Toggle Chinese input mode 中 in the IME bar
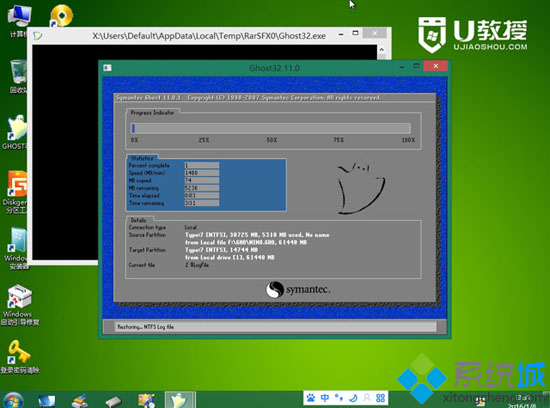 point(325,398)
